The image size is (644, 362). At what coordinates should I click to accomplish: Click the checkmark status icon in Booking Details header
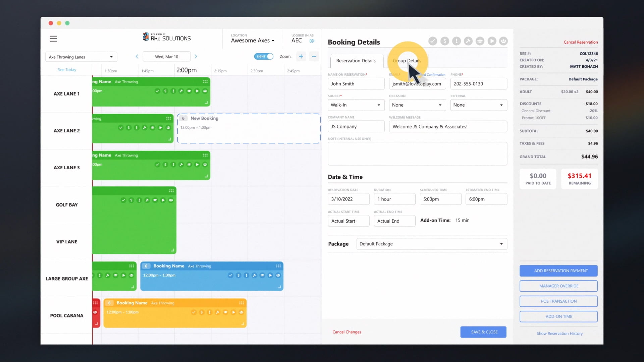433,41
